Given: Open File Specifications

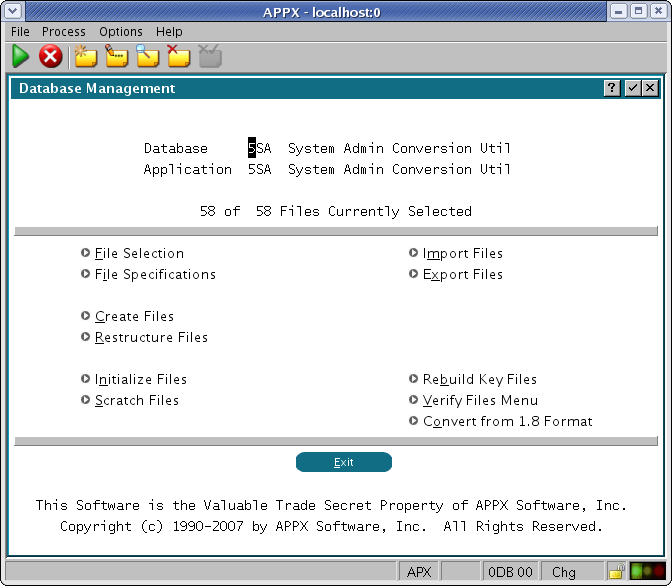Looking at the screenshot, I should pyautogui.click(x=148, y=274).
